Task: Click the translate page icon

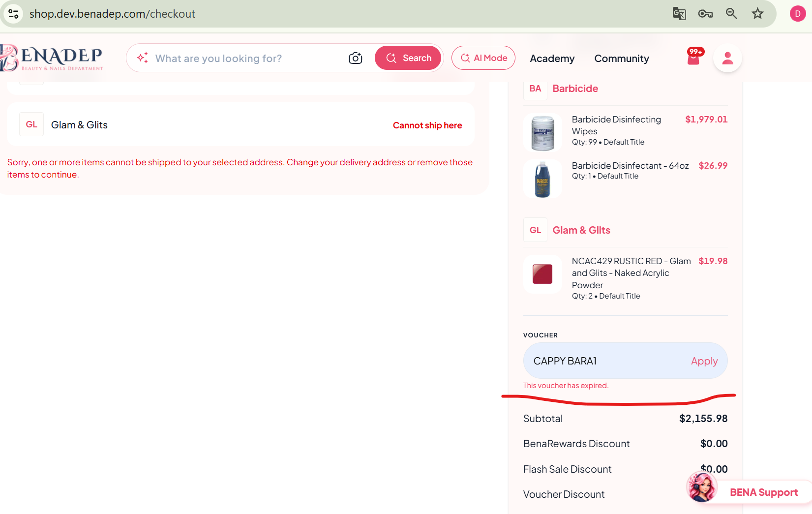Action: coord(679,14)
